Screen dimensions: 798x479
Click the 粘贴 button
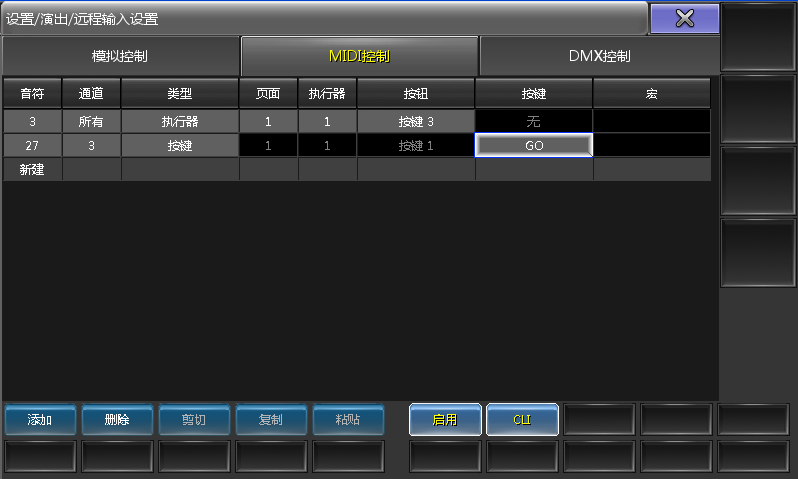coord(348,420)
